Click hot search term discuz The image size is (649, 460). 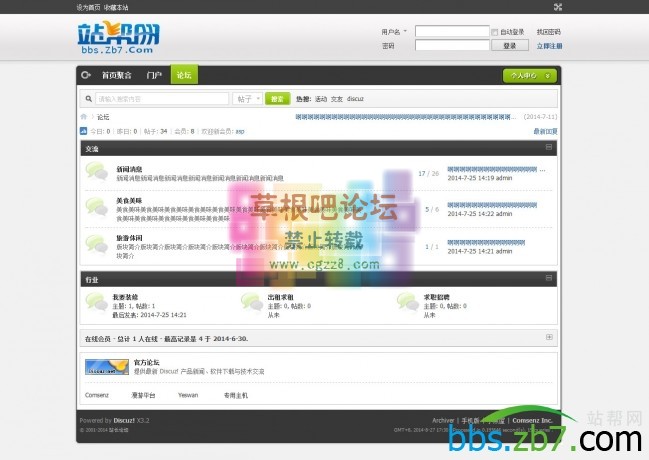tap(355, 99)
